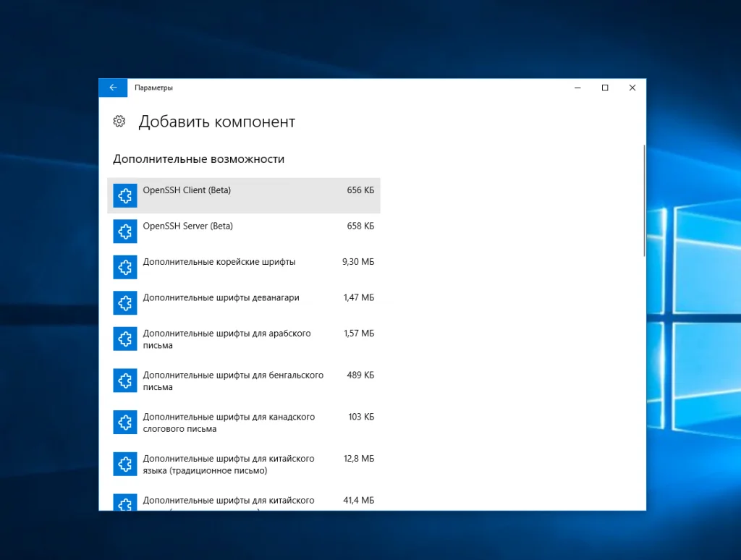Click puzzle icon for арабского письма fonts
Image resolution: width=741 pixels, height=560 pixels.
124,339
